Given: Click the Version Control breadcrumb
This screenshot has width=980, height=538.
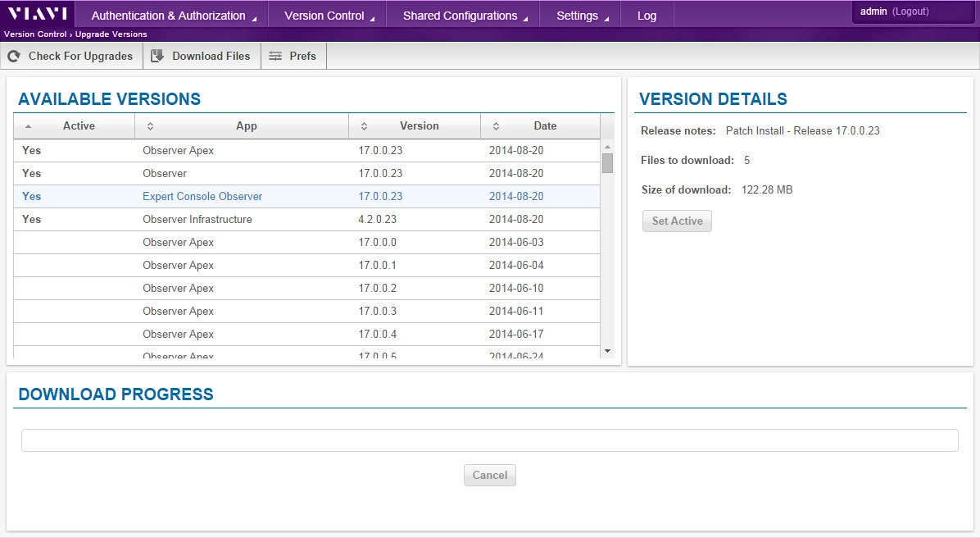Looking at the screenshot, I should click(x=35, y=34).
